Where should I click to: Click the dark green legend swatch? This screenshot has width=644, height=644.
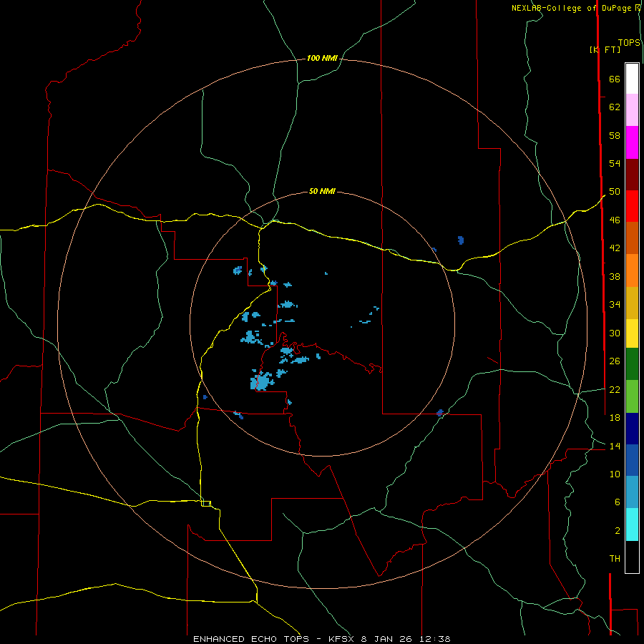pos(632,364)
